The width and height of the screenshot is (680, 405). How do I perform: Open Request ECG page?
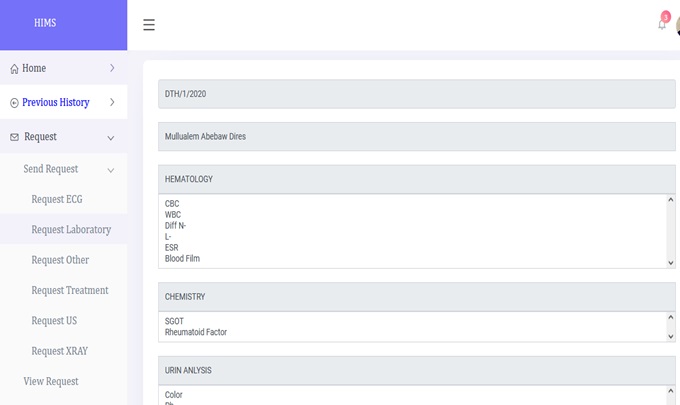(x=57, y=199)
